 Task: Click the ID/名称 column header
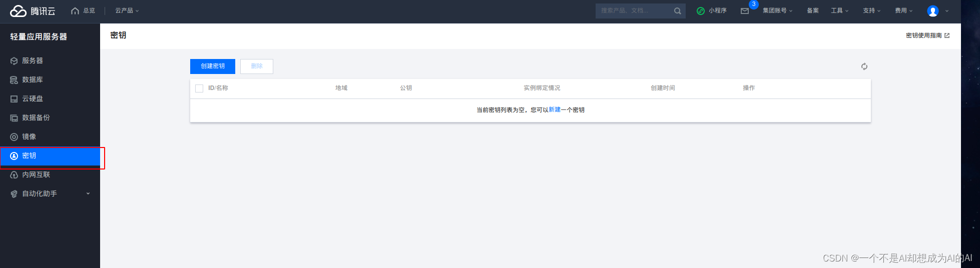(x=218, y=88)
